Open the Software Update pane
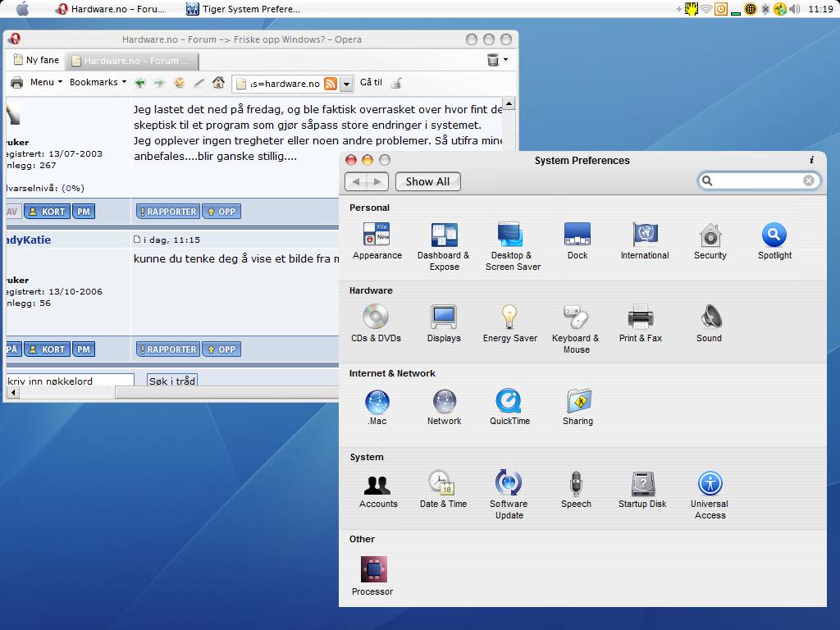Image resolution: width=840 pixels, height=630 pixels. coord(509,484)
